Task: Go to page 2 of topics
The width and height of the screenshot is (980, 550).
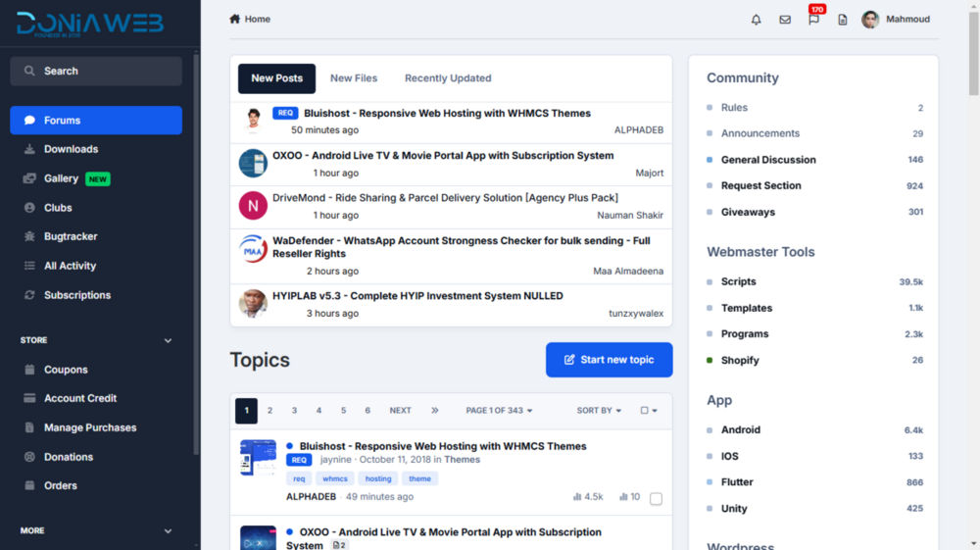Action: click(270, 411)
